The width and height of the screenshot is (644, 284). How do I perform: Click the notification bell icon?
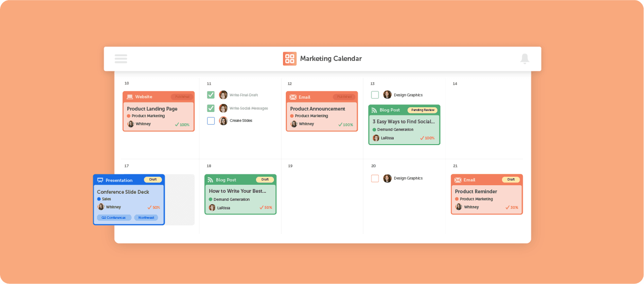click(x=524, y=59)
